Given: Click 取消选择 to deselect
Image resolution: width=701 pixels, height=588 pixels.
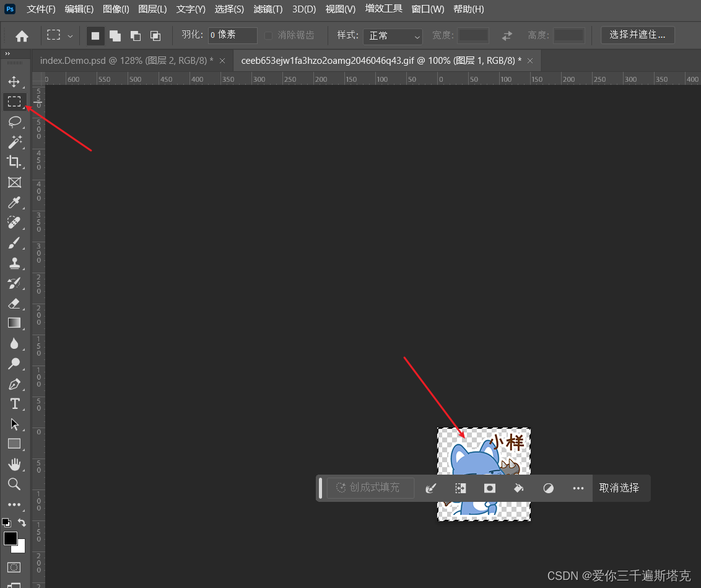Looking at the screenshot, I should pyautogui.click(x=619, y=488).
